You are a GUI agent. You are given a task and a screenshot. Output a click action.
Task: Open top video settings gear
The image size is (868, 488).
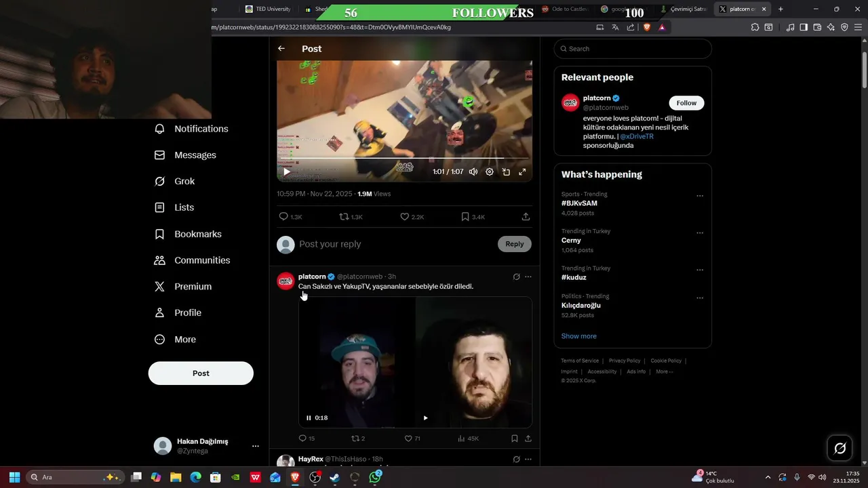(x=490, y=172)
